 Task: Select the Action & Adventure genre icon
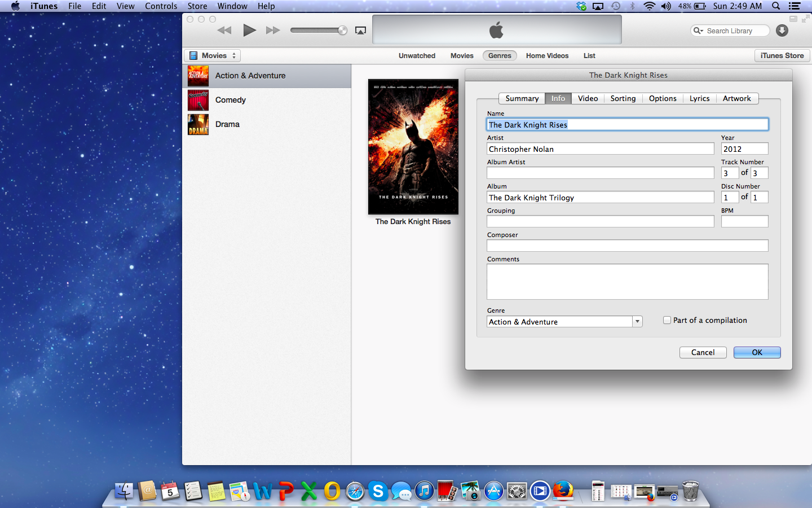(x=198, y=76)
